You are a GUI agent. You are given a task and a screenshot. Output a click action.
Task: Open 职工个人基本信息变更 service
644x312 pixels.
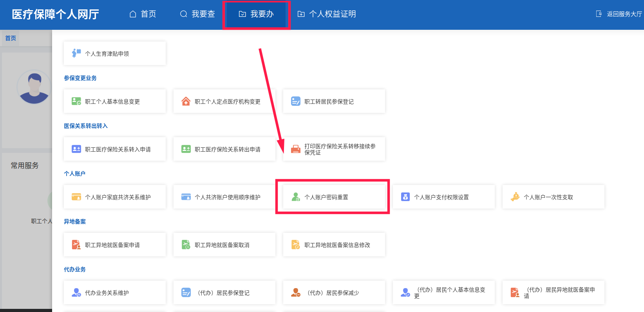[x=115, y=101]
